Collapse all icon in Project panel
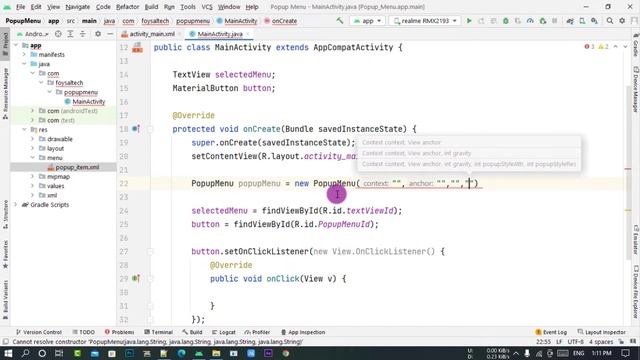640x360 pixels. tap(82, 34)
